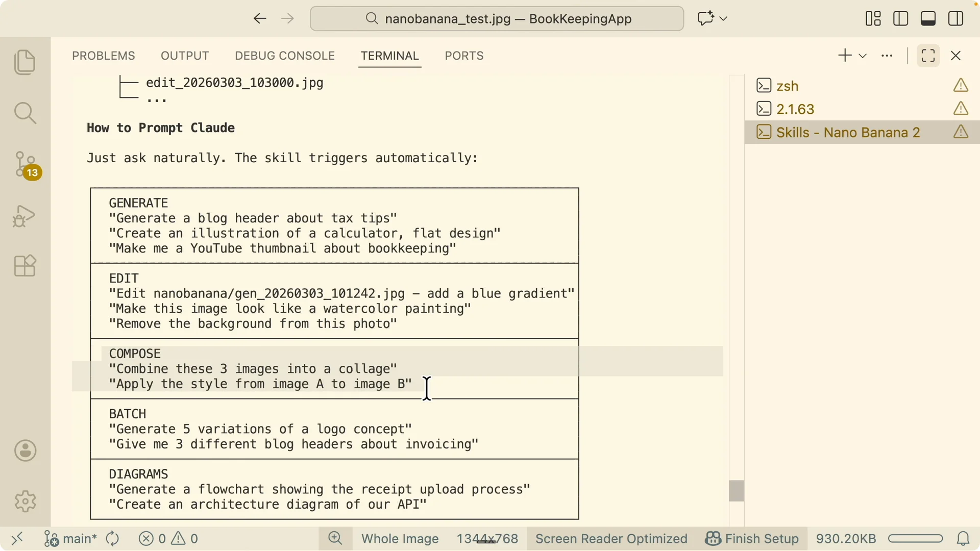The height and width of the screenshot is (551, 980).
Task: Open the Copilot chat icon in title bar
Action: [x=705, y=19]
